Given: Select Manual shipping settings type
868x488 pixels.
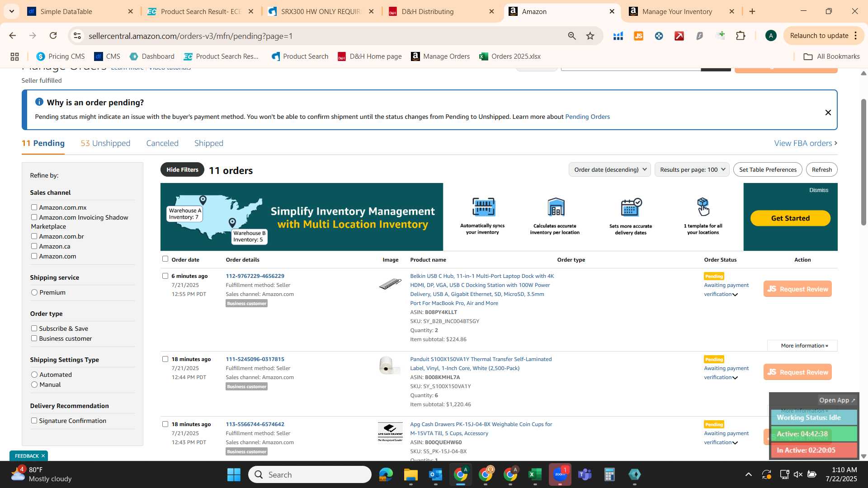Looking at the screenshot, I should click(34, 385).
